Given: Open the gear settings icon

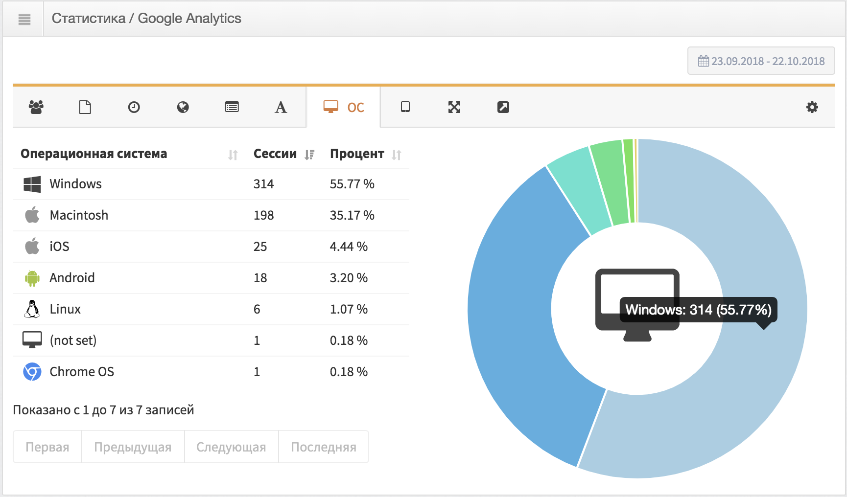Looking at the screenshot, I should point(812,107).
